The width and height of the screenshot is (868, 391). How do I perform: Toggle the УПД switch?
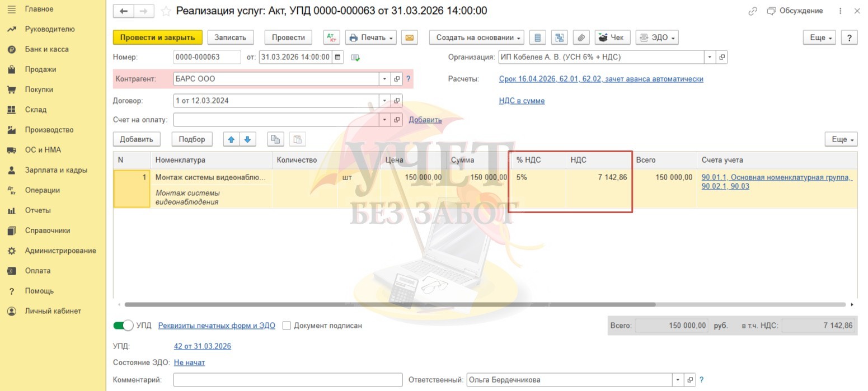(123, 326)
